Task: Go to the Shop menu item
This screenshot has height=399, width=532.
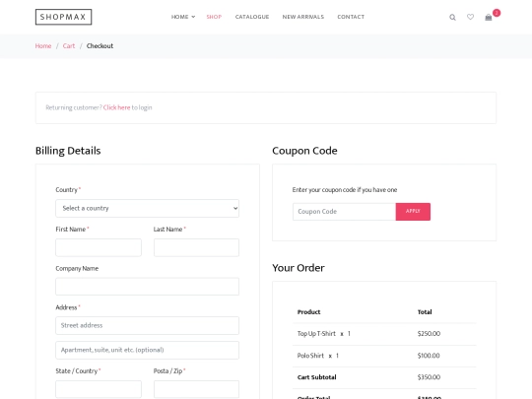Action: (x=214, y=17)
